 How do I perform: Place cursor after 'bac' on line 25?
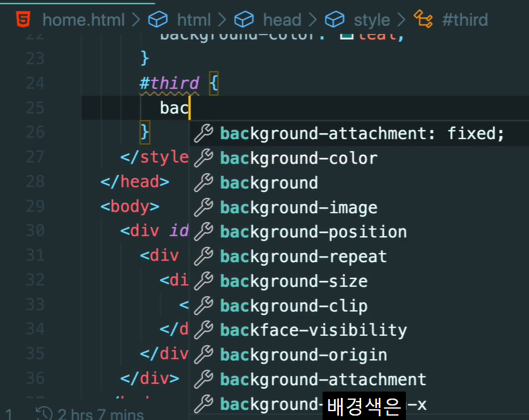coord(189,108)
